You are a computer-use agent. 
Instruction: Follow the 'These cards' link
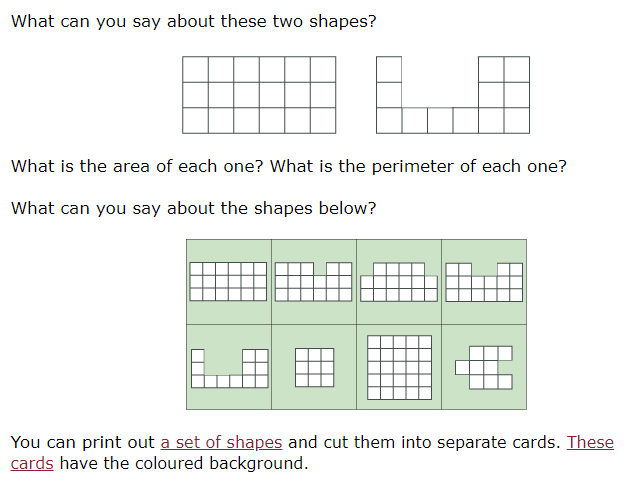click(590, 442)
